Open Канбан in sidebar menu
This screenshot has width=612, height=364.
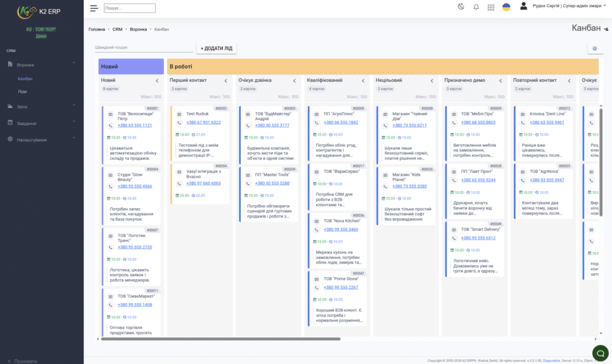coord(25,79)
